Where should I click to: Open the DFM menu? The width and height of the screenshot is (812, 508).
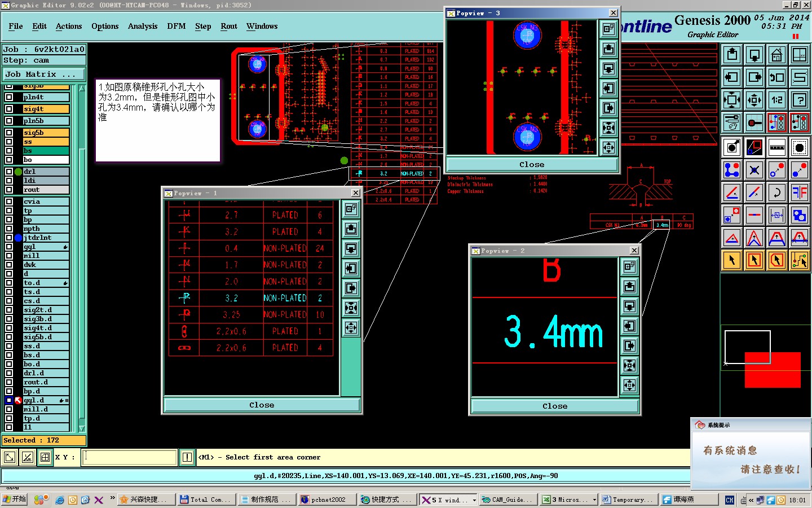click(x=176, y=26)
